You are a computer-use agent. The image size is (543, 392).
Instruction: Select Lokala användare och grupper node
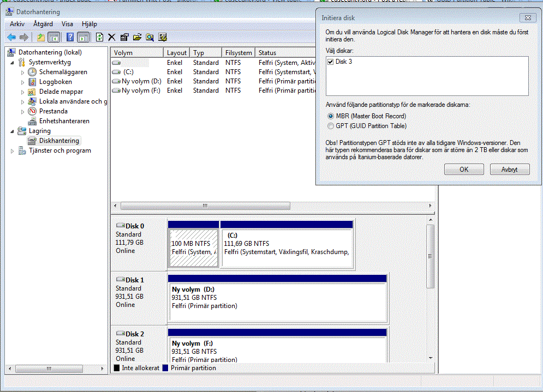[73, 101]
